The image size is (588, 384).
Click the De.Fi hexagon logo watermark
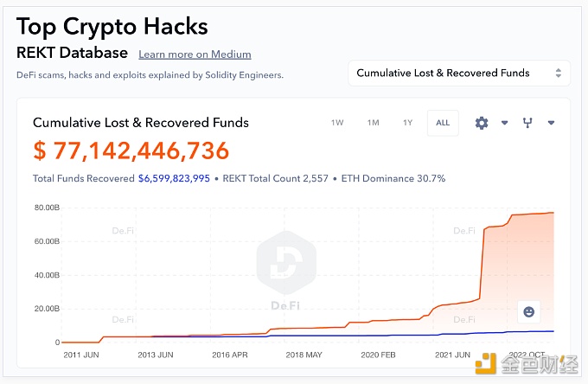pyautogui.click(x=286, y=263)
